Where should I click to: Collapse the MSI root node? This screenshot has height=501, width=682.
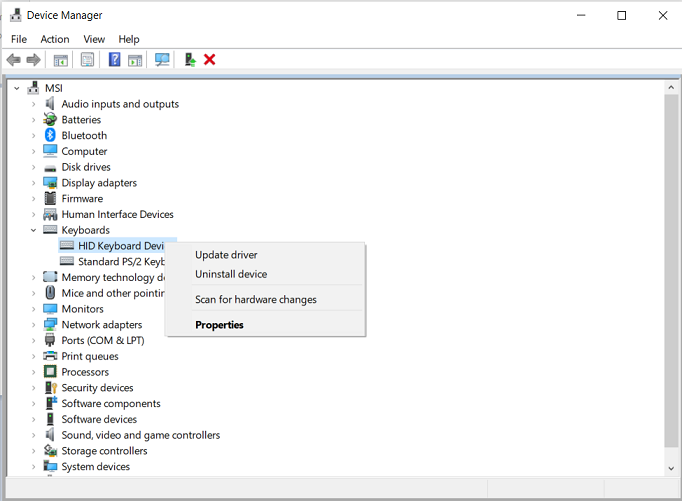click(17, 88)
